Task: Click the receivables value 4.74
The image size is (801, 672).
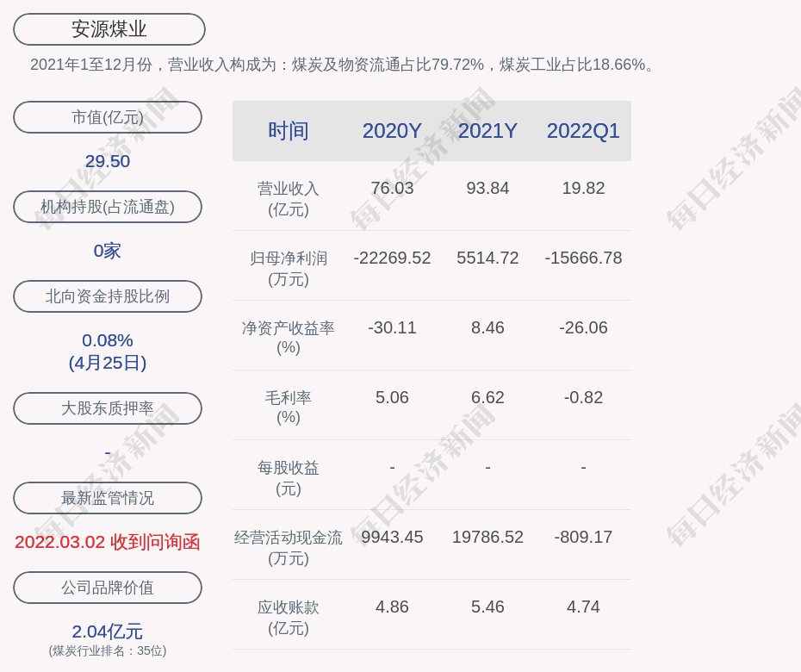Action: click(x=583, y=607)
